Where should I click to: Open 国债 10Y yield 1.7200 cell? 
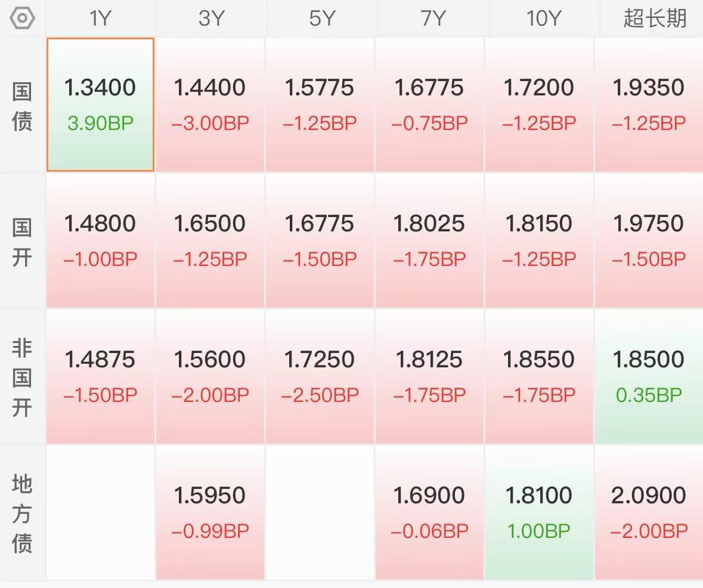[x=539, y=104]
